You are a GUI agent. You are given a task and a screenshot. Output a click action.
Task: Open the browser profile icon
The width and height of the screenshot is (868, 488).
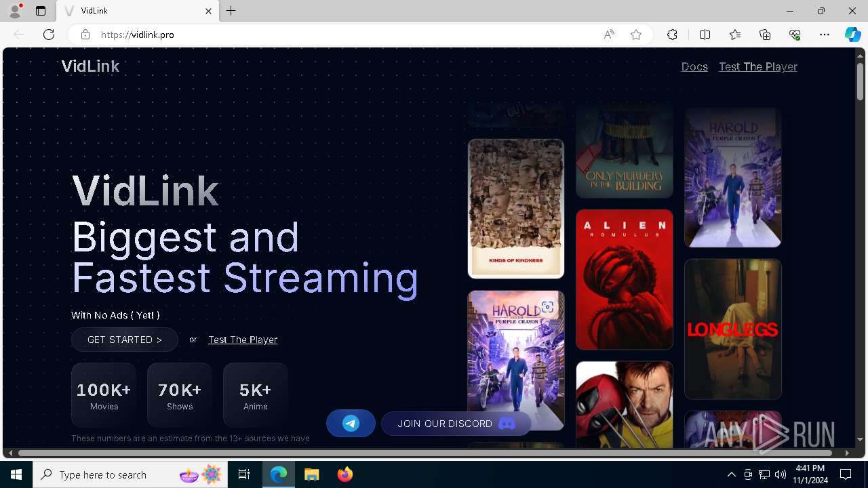click(x=15, y=11)
